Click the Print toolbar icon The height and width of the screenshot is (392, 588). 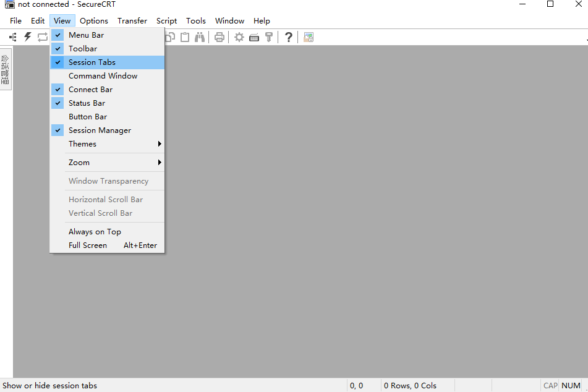(219, 37)
